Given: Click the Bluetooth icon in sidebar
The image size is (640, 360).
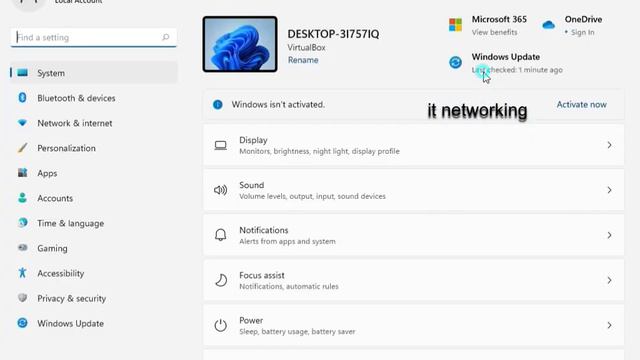Looking at the screenshot, I should pos(22,98).
